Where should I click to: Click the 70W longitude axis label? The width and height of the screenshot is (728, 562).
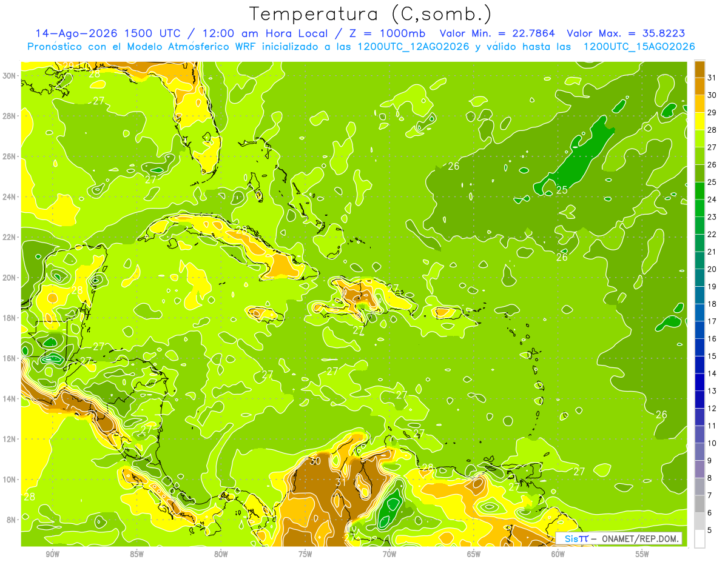(x=389, y=554)
